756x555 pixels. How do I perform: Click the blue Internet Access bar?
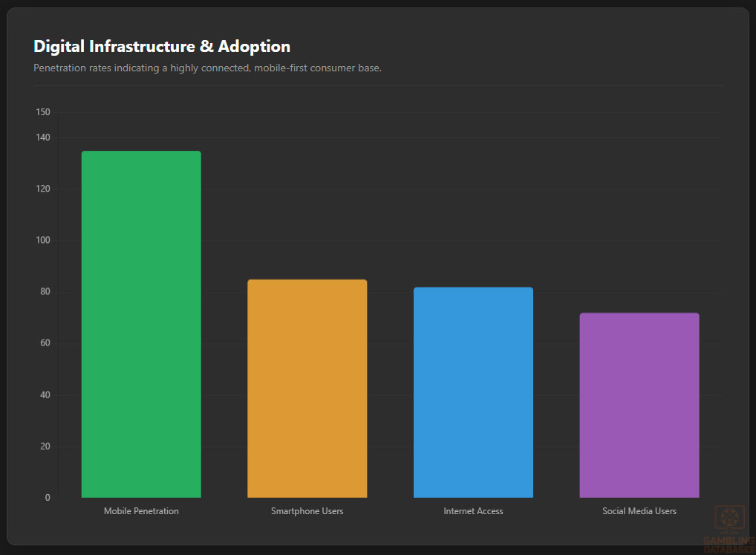click(473, 392)
